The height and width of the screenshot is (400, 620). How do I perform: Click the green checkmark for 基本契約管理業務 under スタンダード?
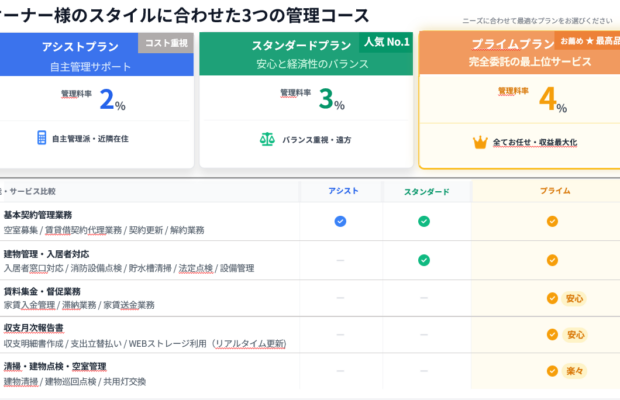[424, 221]
